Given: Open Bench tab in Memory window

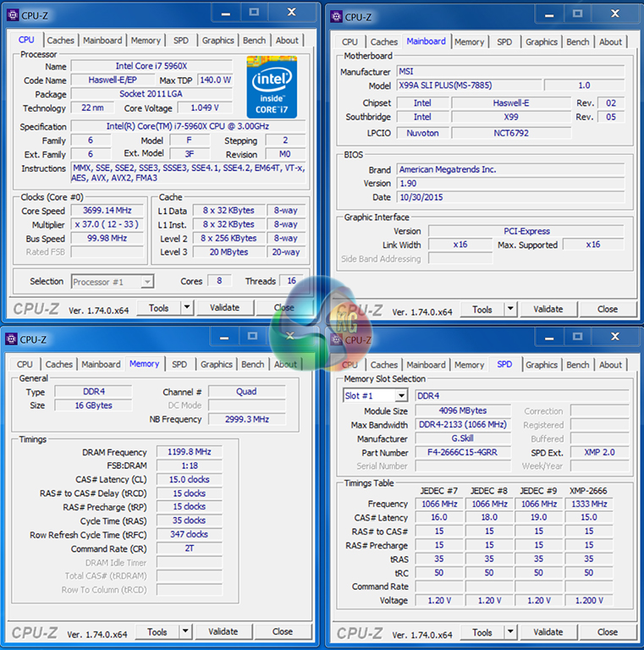Looking at the screenshot, I should [x=252, y=365].
